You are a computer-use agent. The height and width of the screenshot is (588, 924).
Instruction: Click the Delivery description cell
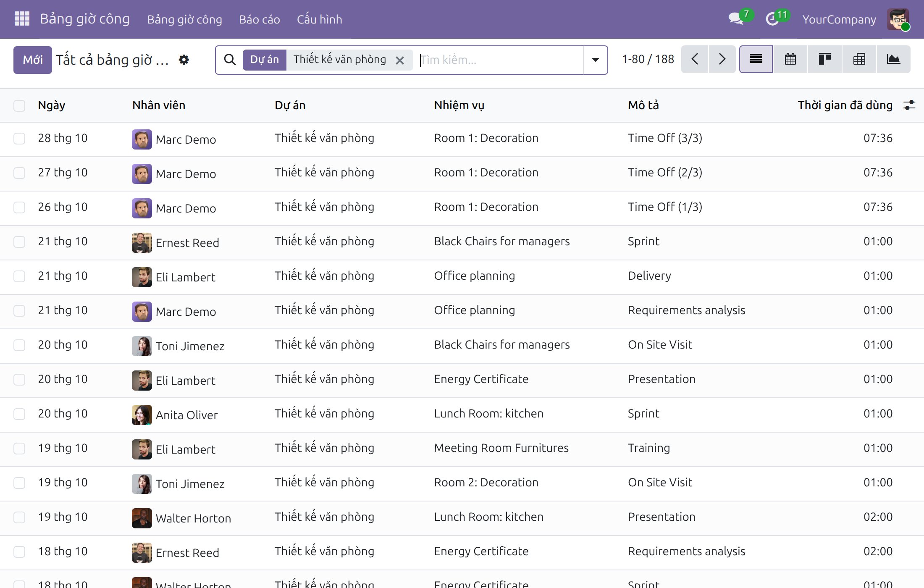pyautogui.click(x=649, y=276)
